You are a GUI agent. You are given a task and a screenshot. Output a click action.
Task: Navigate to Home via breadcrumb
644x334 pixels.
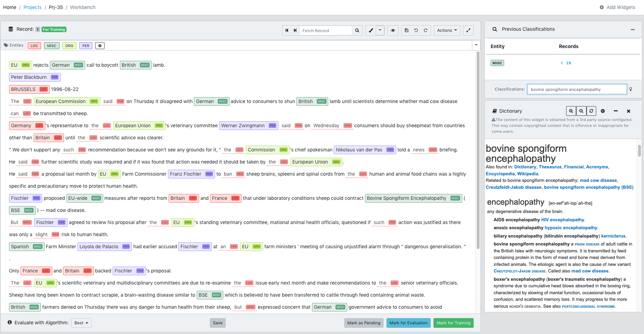[x=9, y=7]
